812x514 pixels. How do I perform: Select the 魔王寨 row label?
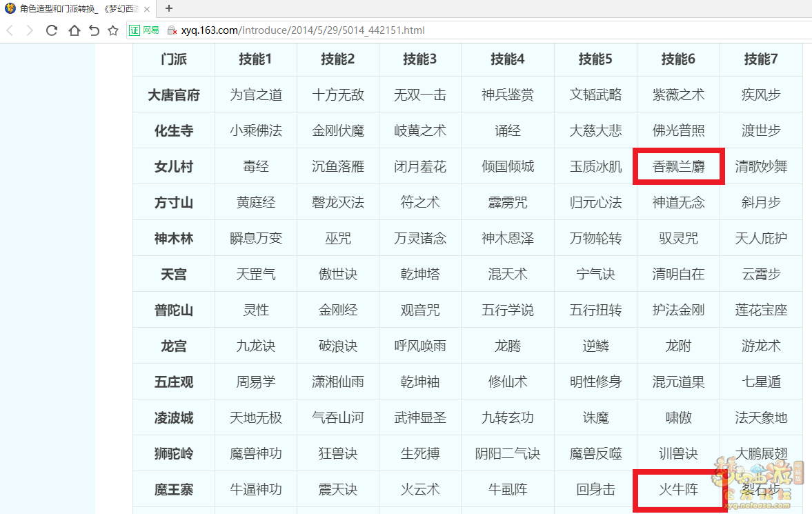174,489
